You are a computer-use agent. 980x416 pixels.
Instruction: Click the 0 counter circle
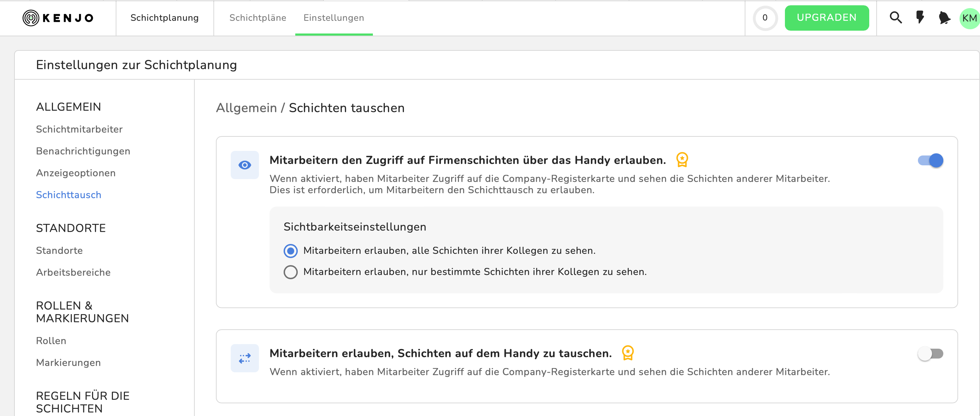pos(765,18)
